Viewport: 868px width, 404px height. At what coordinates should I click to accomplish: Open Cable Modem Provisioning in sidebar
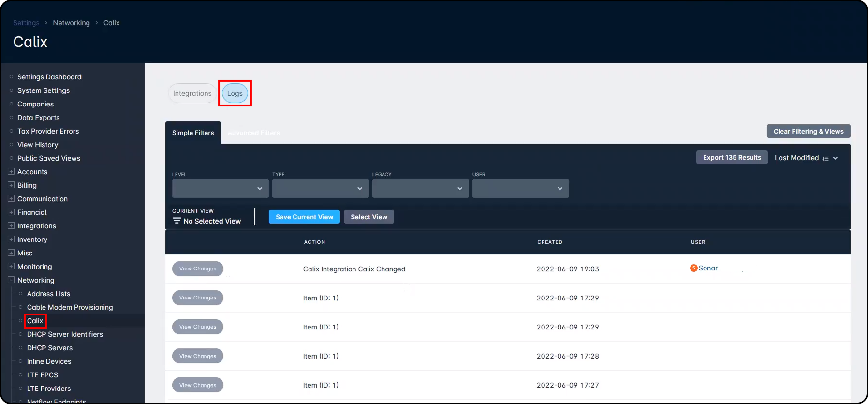pos(70,307)
